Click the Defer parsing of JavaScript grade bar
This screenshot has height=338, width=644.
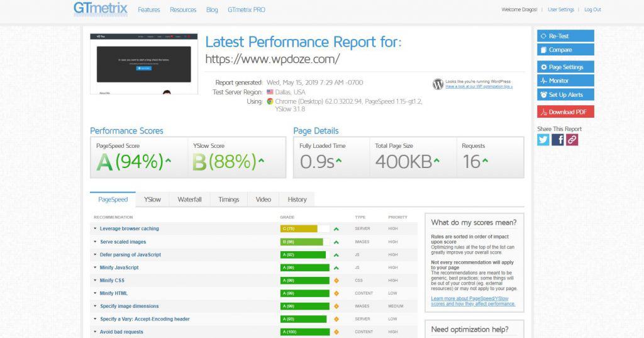click(305, 254)
